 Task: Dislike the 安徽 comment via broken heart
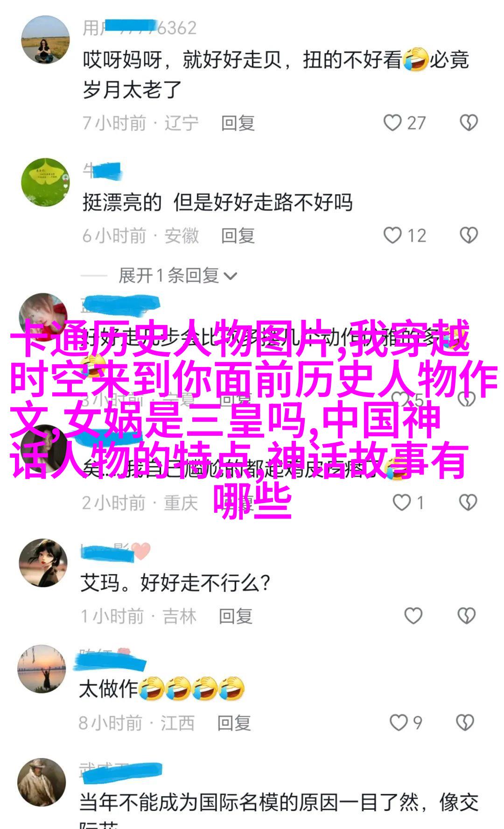(x=469, y=235)
